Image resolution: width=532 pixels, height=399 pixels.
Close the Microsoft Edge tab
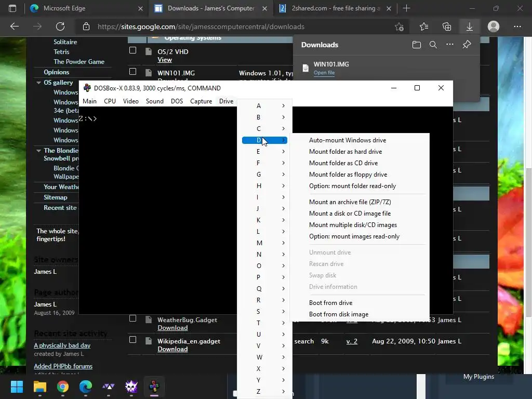coord(140,8)
